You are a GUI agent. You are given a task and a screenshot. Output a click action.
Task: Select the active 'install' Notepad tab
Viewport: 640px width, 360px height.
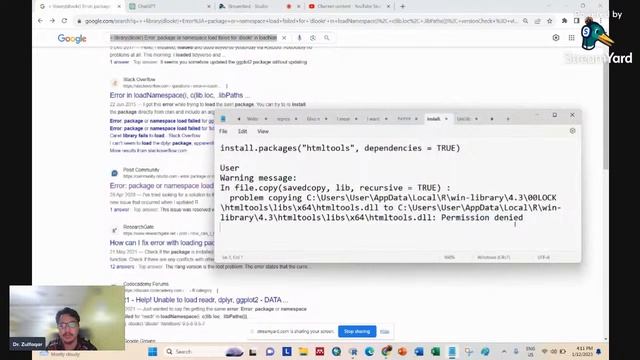point(437,119)
